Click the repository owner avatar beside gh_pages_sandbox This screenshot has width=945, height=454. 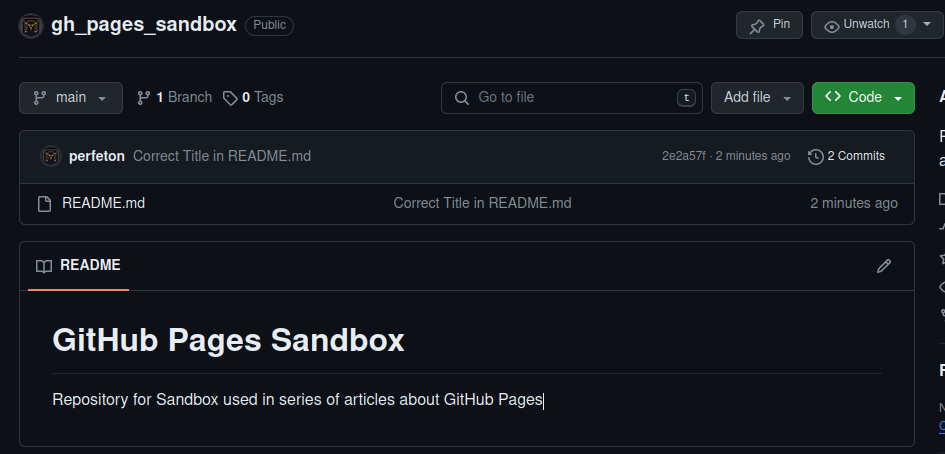(31, 26)
